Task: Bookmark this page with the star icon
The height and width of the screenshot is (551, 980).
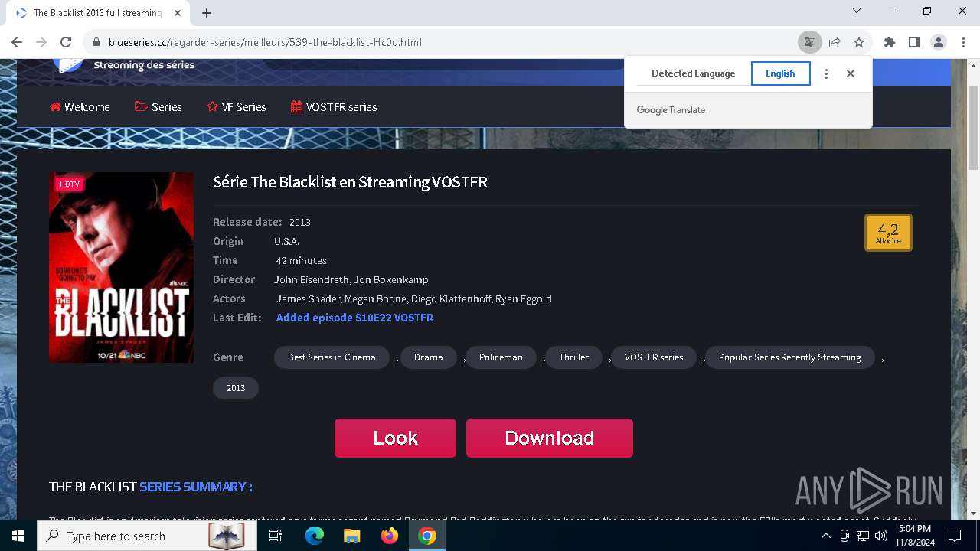Action: click(859, 42)
